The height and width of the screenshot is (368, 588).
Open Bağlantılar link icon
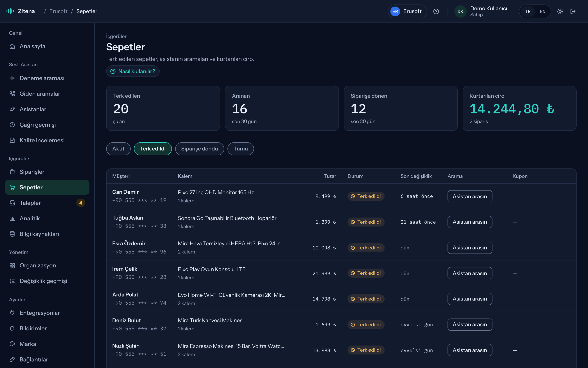tap(12, 359)
